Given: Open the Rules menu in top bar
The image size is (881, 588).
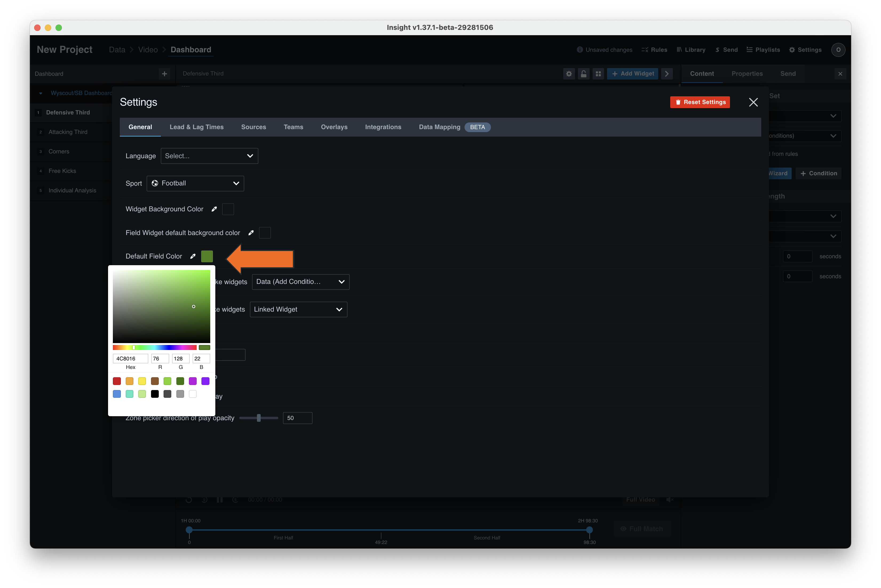Looking at the screenshot, I should coord(654,50).
